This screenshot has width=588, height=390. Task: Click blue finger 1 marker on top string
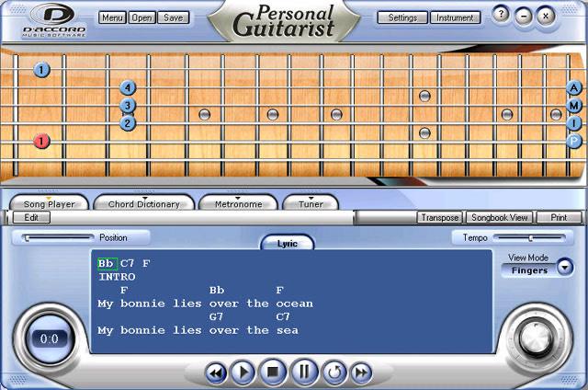[41, 69]
